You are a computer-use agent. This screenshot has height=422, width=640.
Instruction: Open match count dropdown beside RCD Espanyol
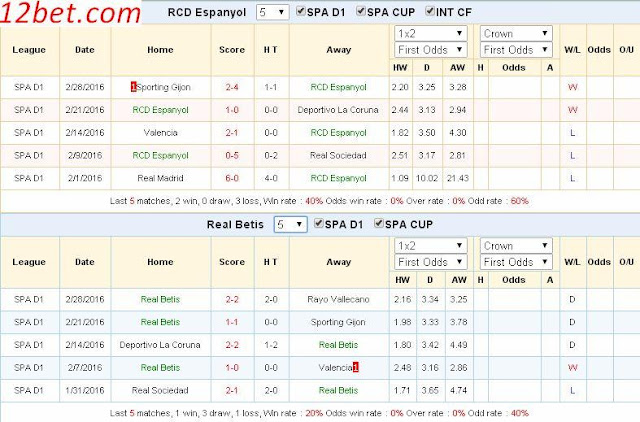tap(273, 13)
